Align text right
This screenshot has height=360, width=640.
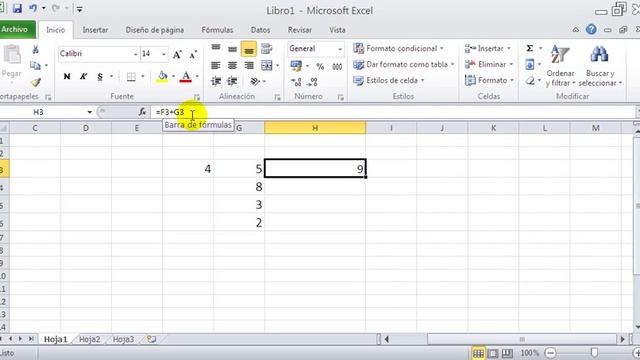point(249,65)
